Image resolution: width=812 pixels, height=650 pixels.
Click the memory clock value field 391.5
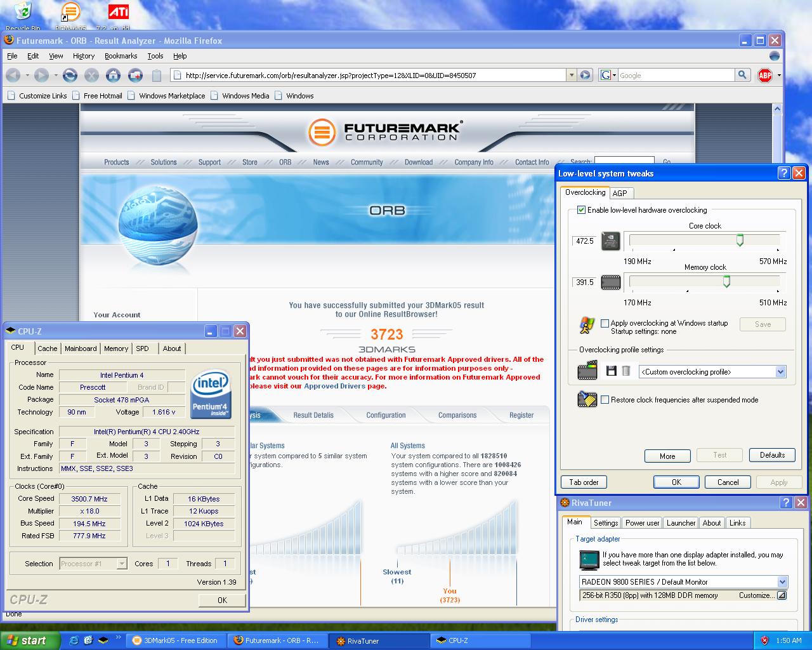[584, 282]
